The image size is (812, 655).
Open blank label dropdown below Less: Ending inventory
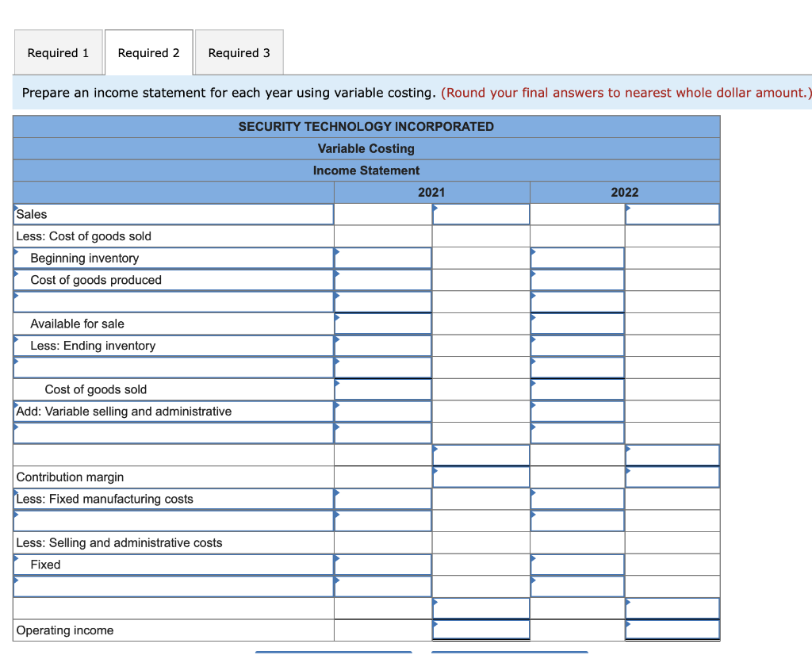pyautogui.click(x=174, y=368)
